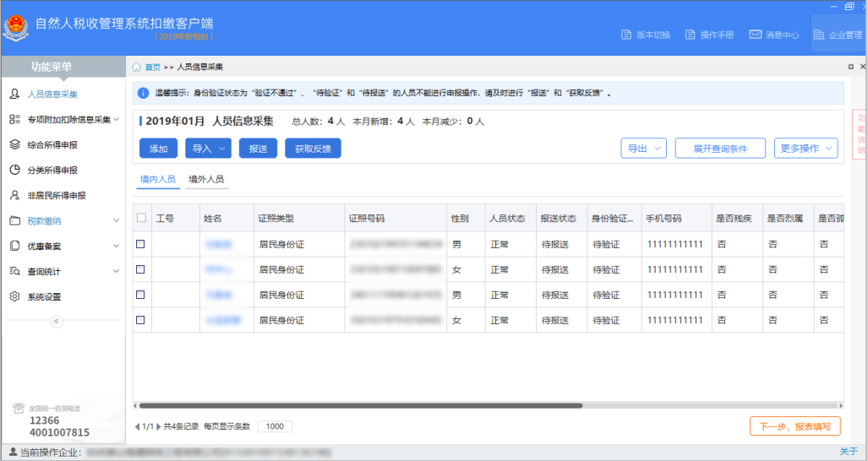The width and height of the screenshot is (868, 461).
Task: Click the 报送 button
Action: click(x=258, y=149)
